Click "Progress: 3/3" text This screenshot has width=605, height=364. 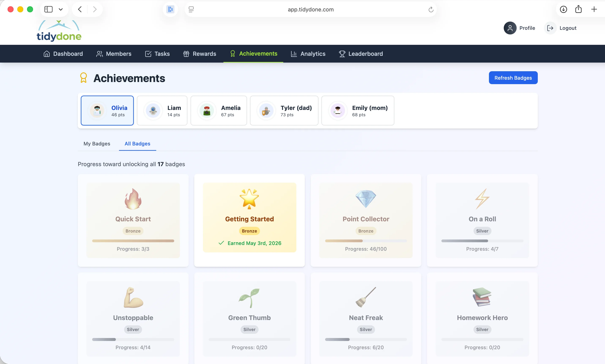(133, 249)
